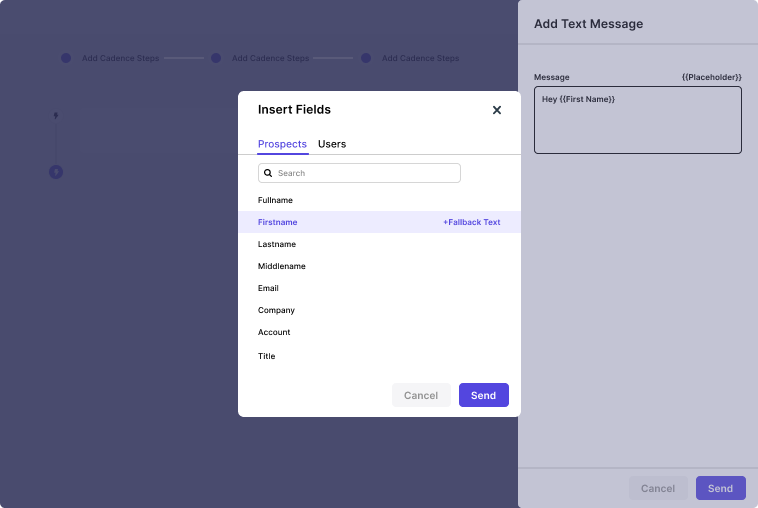The height and width of the screenshot is (508, 758).
Task: Select the Firstname field
Action: pyautogui.click(x=379, y=222)
